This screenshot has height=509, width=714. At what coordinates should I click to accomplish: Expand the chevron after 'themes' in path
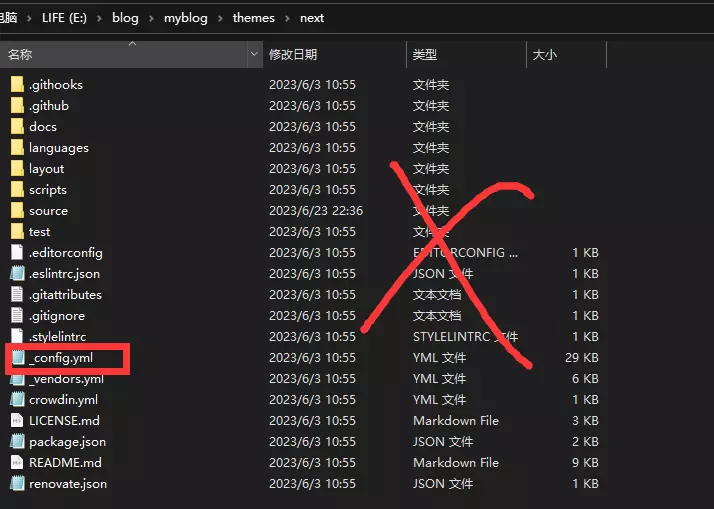[x=287, y=18]
